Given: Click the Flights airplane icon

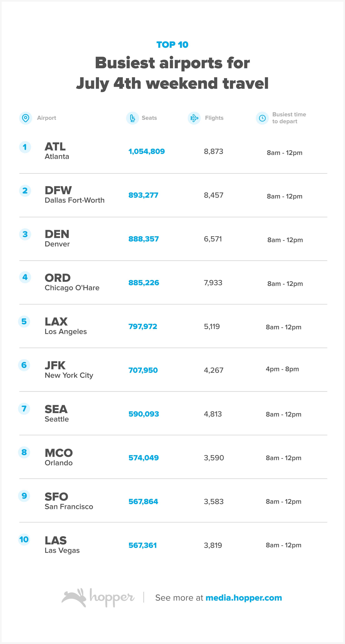Looking at the screenshot, I should click(x=194, y=118).
